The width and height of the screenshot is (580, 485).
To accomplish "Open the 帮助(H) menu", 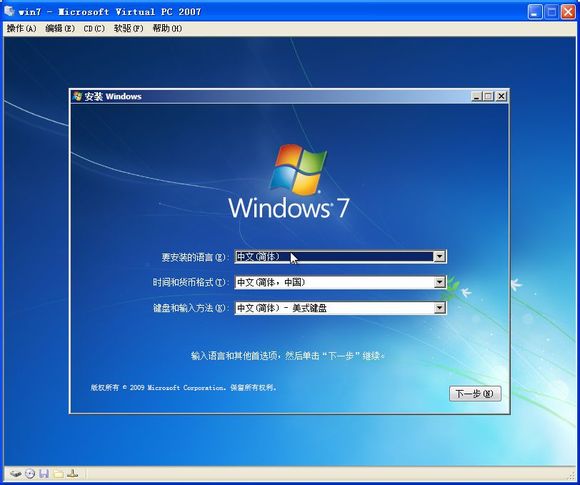I will click(x=167, y=28).
